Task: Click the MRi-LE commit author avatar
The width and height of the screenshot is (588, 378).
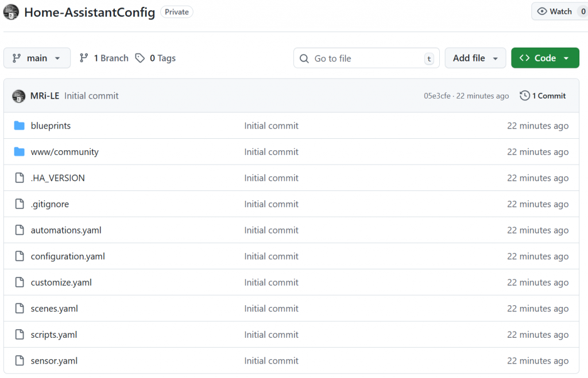Action: pyautogui.click(x=19, y=96)
